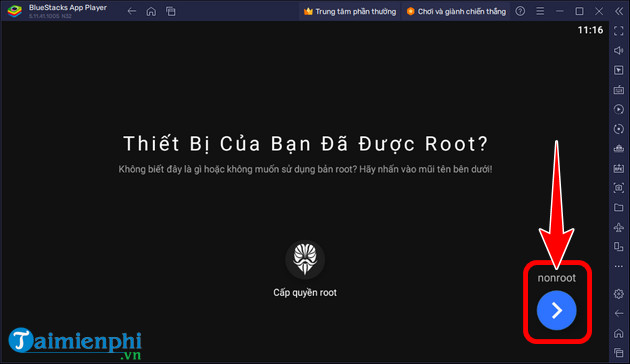Screen dimensions: 630x364
Task: Click the circular play icon in the sidebar
Action: click(x=619, y=109)
